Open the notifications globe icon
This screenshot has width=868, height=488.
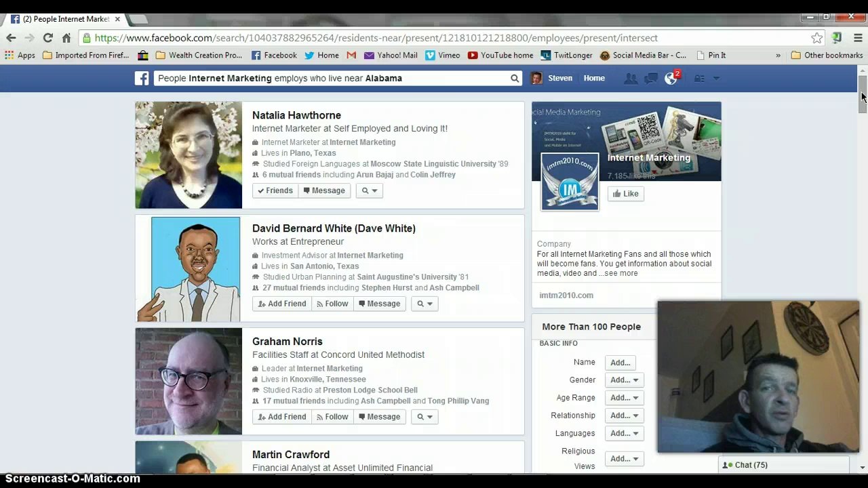tap(671, 79)
